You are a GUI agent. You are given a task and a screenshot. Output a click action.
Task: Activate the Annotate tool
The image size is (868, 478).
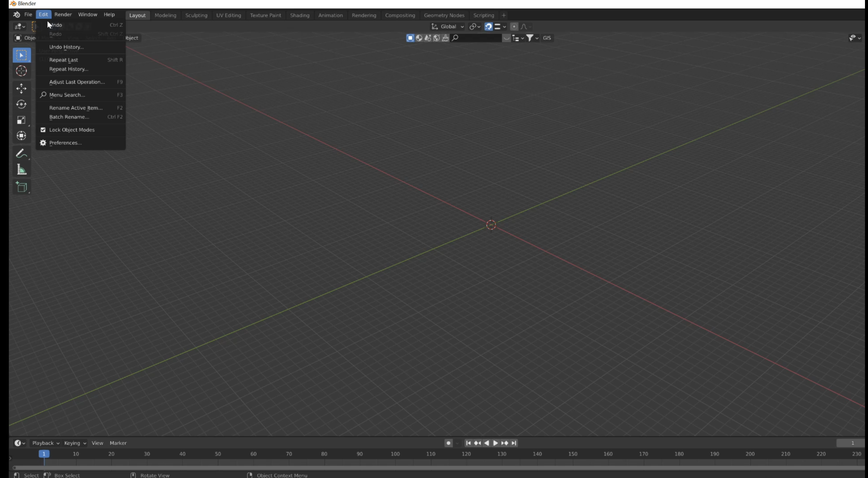pos(21,153)
